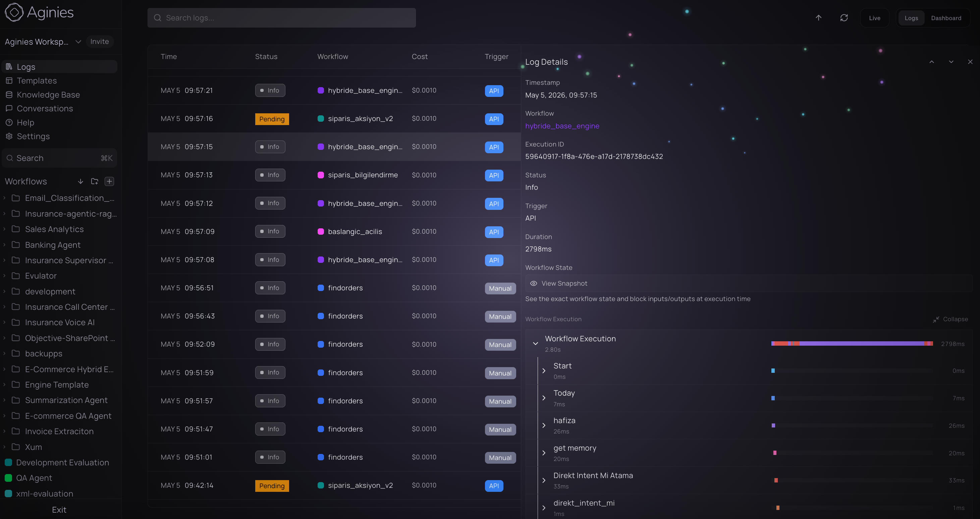This screenshot has height=519, width=980.
Task: Go to next log with down chevron
Action: [951, 62]
